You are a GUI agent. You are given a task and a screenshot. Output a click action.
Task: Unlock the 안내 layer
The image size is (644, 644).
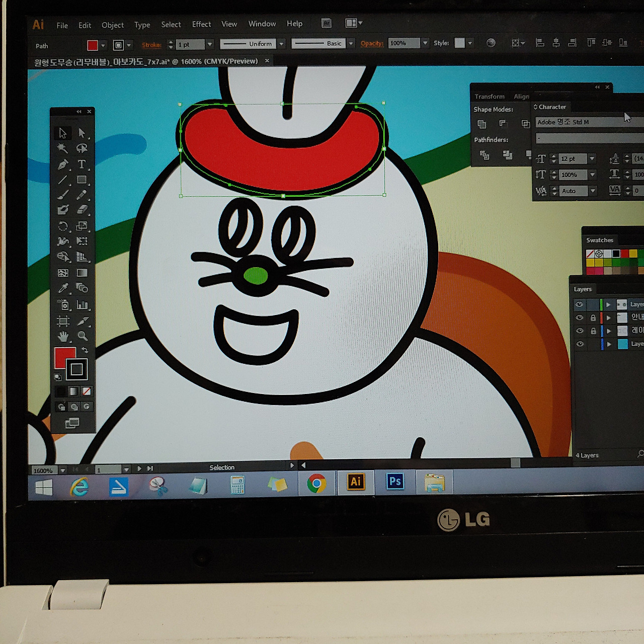click(x=593, y=318)
